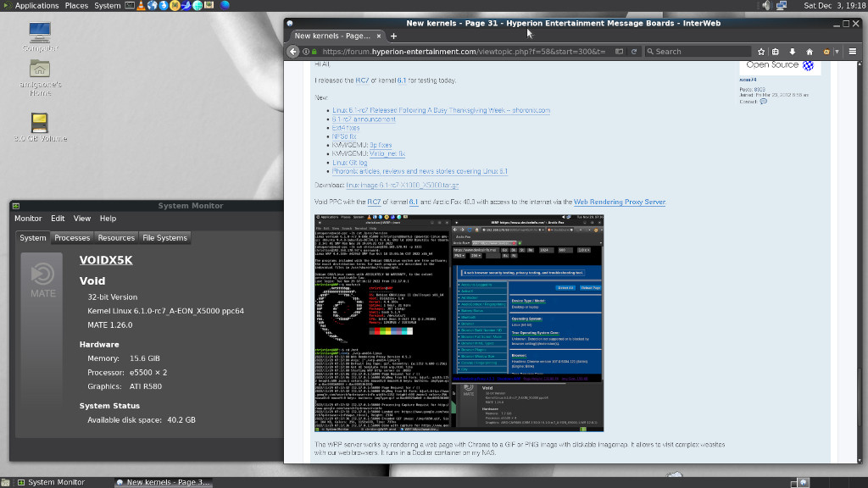This screenshot has width=868, height=488.
Task: Open the network connection tray icon
Action: pos(782,6)
